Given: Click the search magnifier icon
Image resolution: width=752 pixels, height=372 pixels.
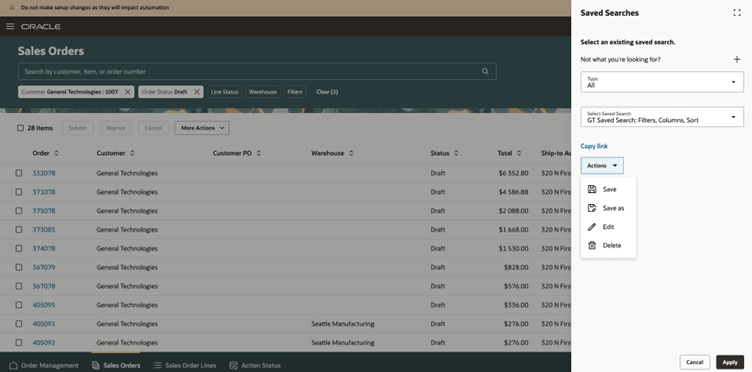Looking at the screenshot, I should pos(485,71).
